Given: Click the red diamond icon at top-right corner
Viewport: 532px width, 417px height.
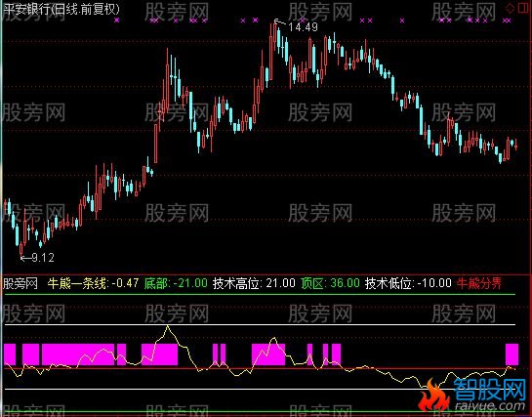Looking at the screenshot, I should click(510, 9).
